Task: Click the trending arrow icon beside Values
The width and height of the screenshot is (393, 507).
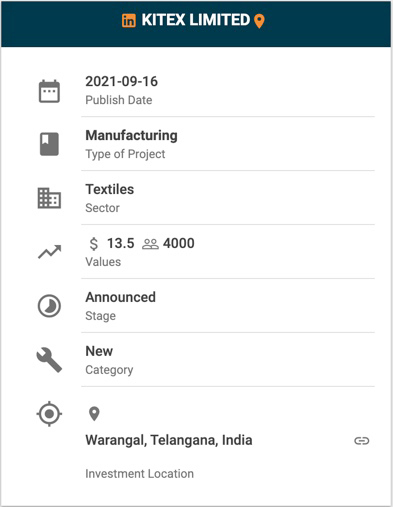Action: (50, 252)
